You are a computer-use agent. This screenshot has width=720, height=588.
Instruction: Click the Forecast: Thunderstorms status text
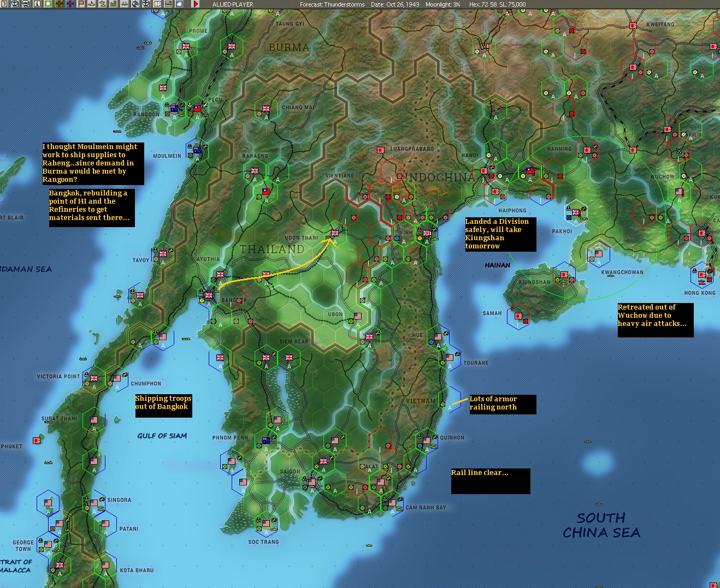click(332, 4)
